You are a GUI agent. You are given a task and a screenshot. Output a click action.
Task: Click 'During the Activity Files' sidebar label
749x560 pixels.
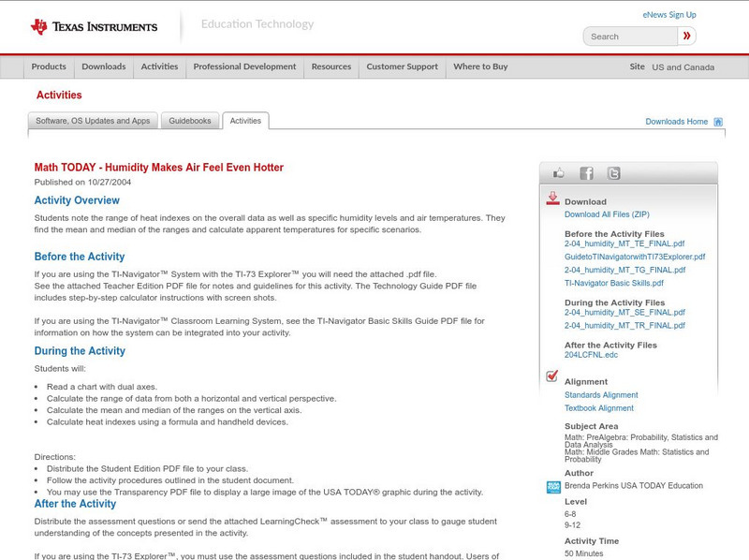coord(614,302)
